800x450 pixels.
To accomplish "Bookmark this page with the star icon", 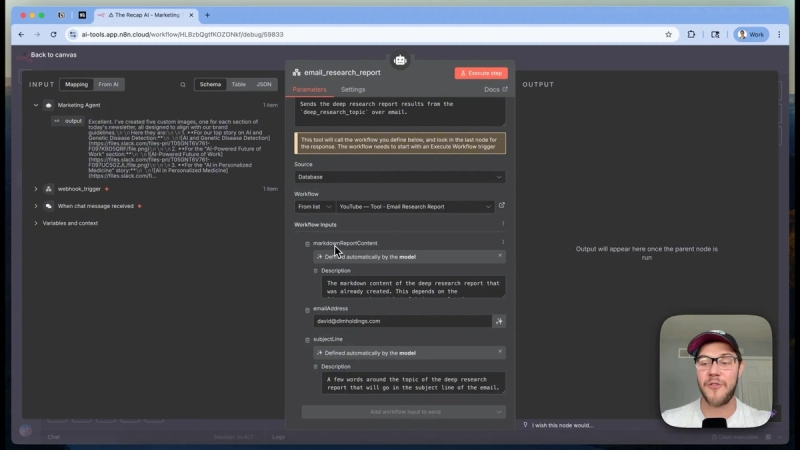I will point(668,34).
